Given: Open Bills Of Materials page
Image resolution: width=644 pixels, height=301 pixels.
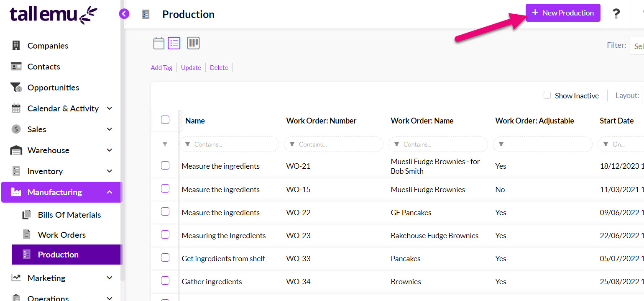Looking at the screenshot, I should [x=69, y=215].
